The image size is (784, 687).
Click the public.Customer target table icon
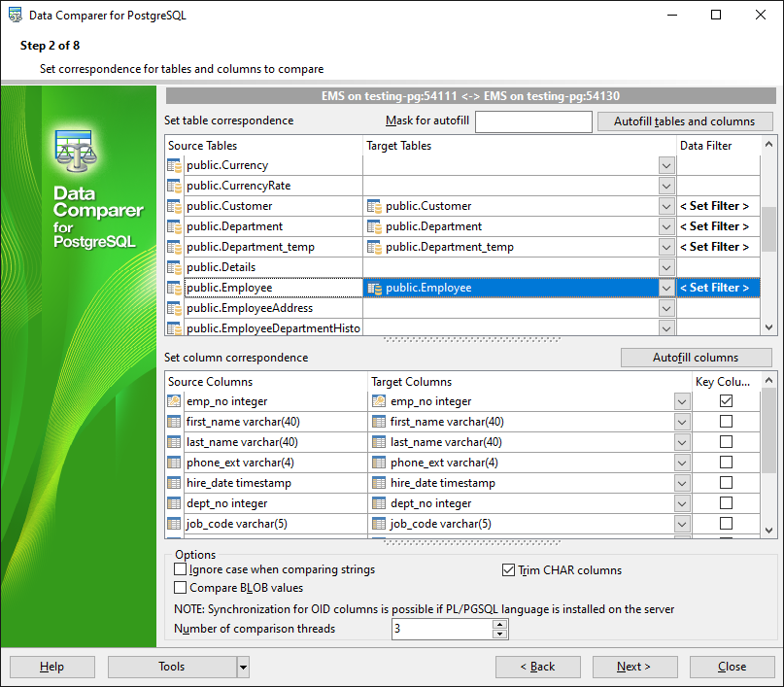click(x=374, y=206)
